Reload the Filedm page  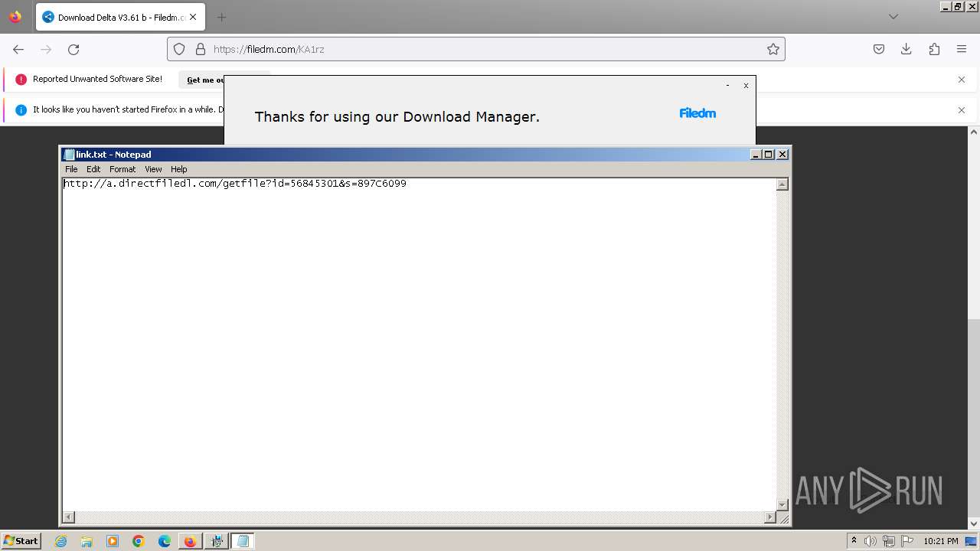click(x=73, y=49)
